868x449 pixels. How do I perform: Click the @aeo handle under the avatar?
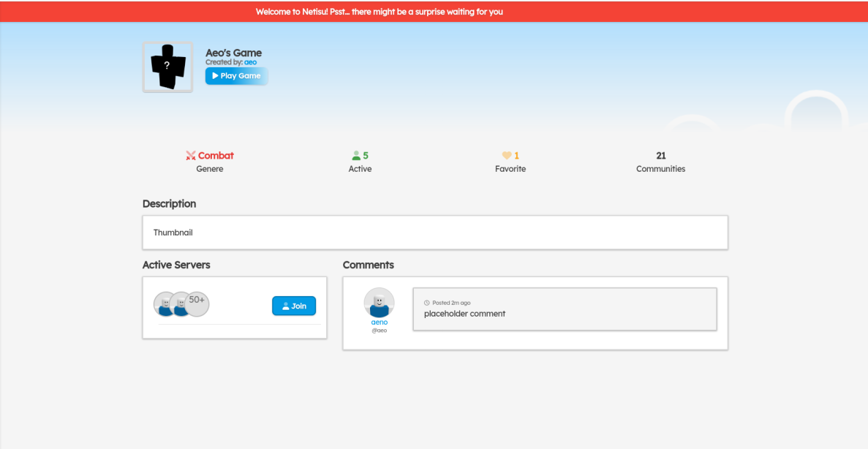tap(379, 331)
